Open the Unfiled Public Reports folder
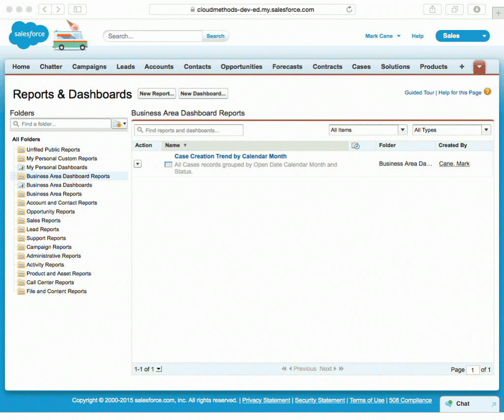 coord(53,150)
